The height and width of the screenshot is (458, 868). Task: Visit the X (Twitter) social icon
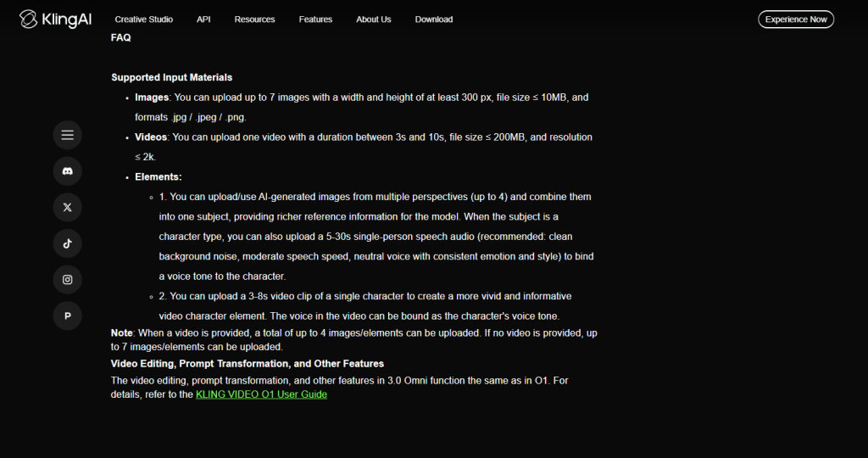[x=68, y=207]
